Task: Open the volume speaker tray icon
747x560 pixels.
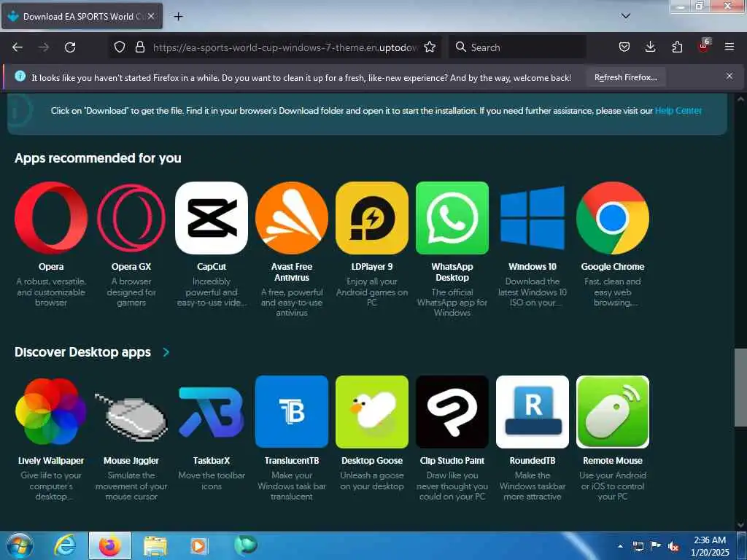Action: point(673,546)
